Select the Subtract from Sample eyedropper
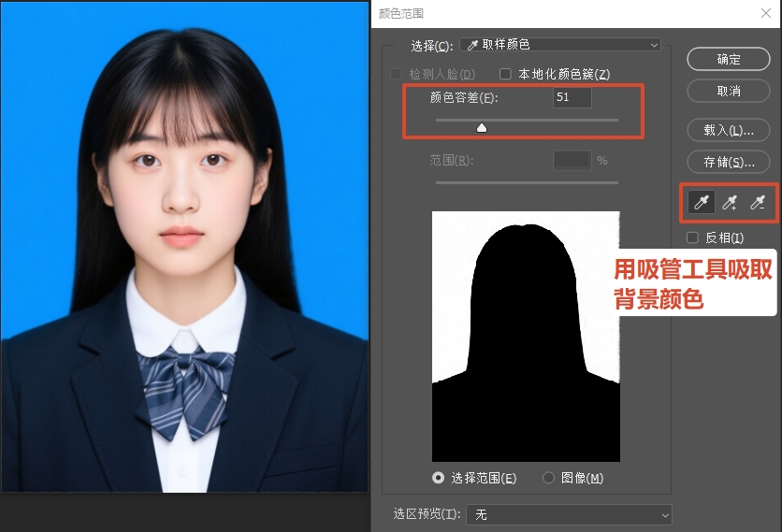This screenshot has height=532, width=782. (758, 203)
